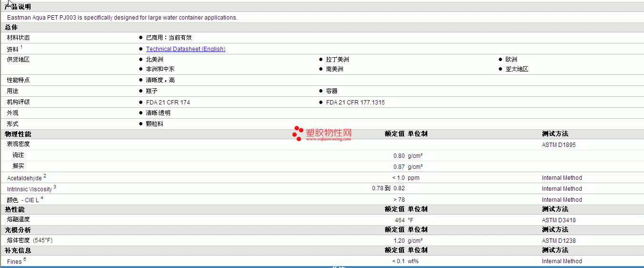Click the Acetaldehyde row label
The height and width of the screenshot is (268, 644).
26,177
